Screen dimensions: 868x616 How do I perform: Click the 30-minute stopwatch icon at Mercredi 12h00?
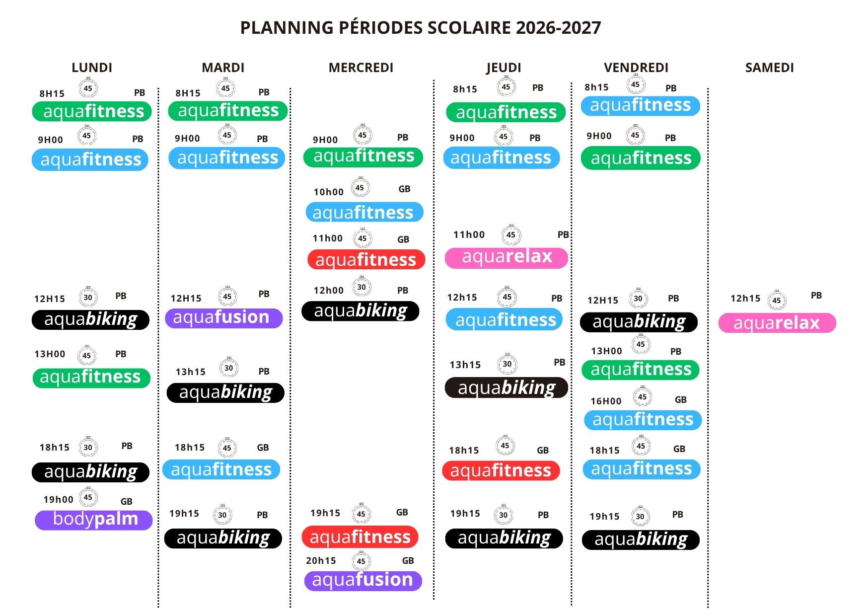pos(362,287)
